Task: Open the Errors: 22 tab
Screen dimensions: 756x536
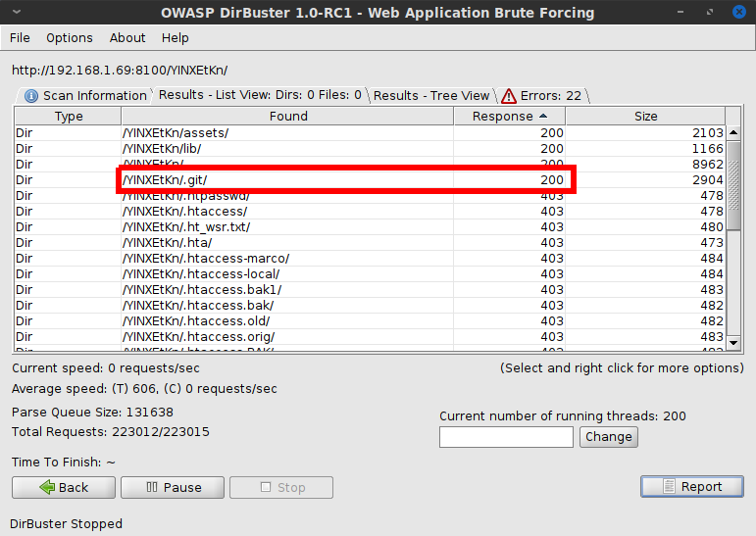Action: (541, 95)
